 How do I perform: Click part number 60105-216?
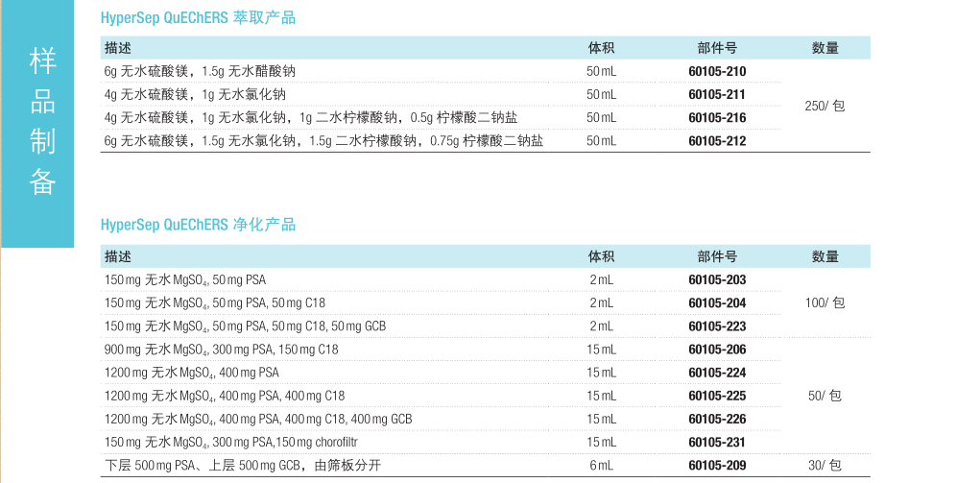pyautogui.click(x=717, y=117)
